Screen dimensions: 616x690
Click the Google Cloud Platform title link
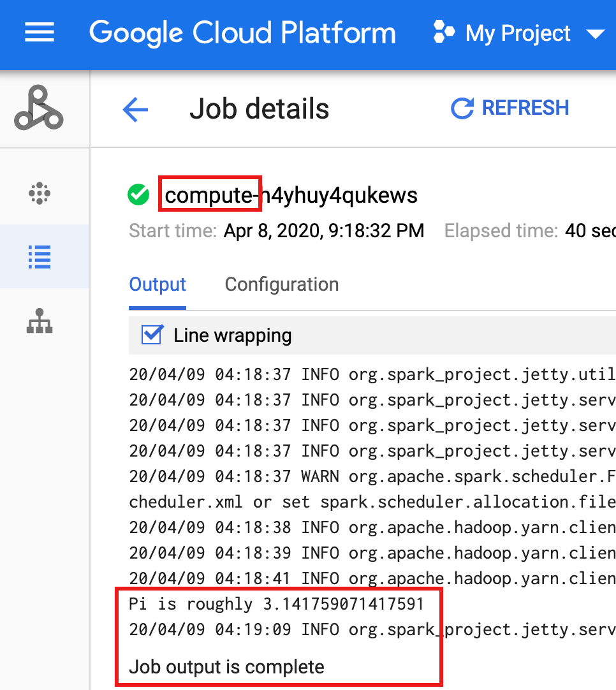click(x=242, y=33)
